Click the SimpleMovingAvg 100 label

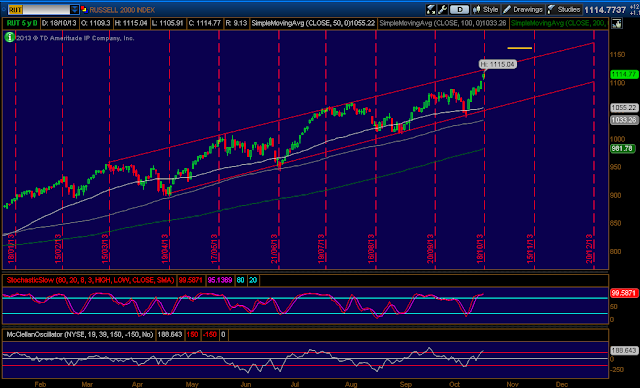pos(443,23)
